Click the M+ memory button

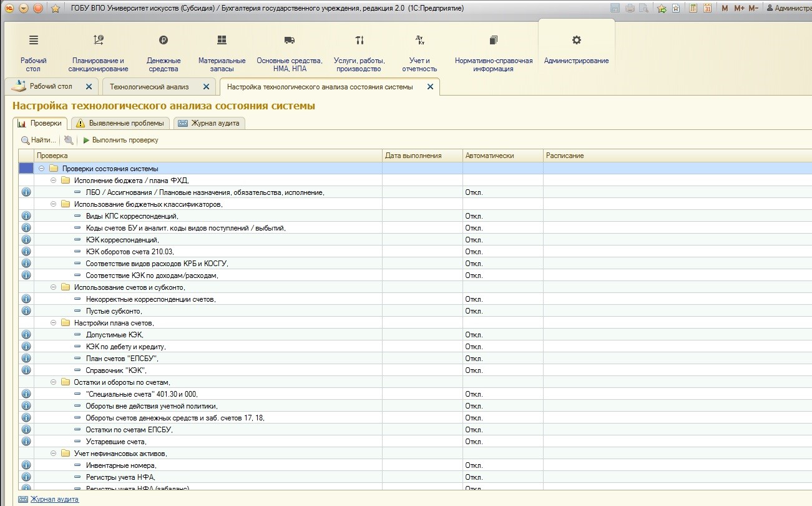tap(739, 8)
